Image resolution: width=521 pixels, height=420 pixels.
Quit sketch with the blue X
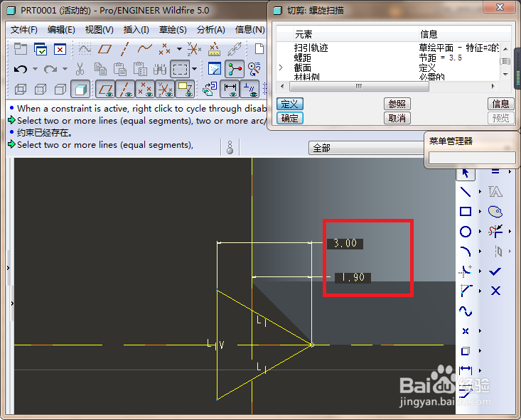(x=495, y=291)
